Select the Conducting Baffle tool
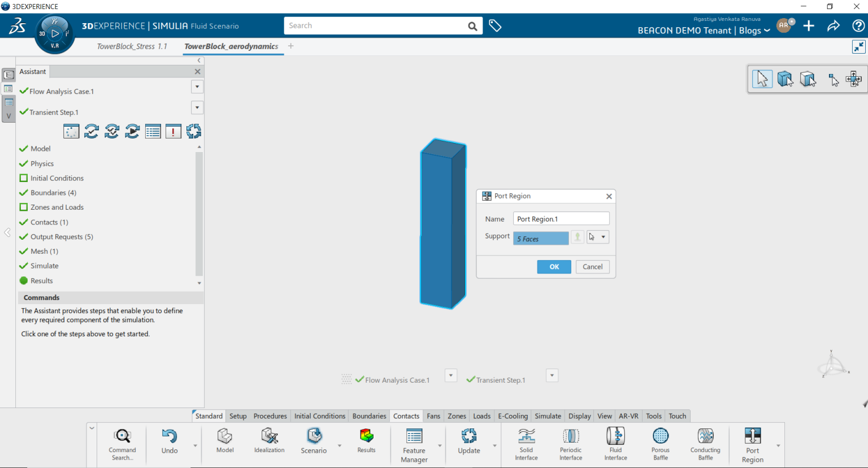 pyautogui.click(x=705, y=444)
